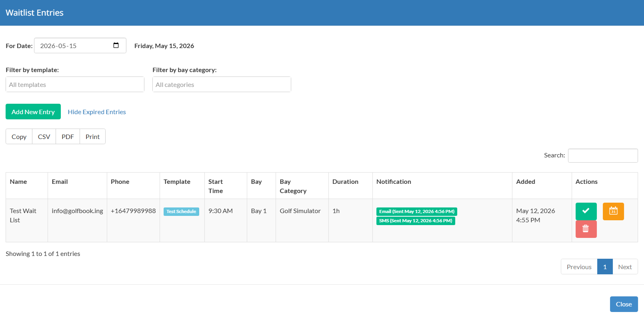Sort by Added column header

click(542, 186)
